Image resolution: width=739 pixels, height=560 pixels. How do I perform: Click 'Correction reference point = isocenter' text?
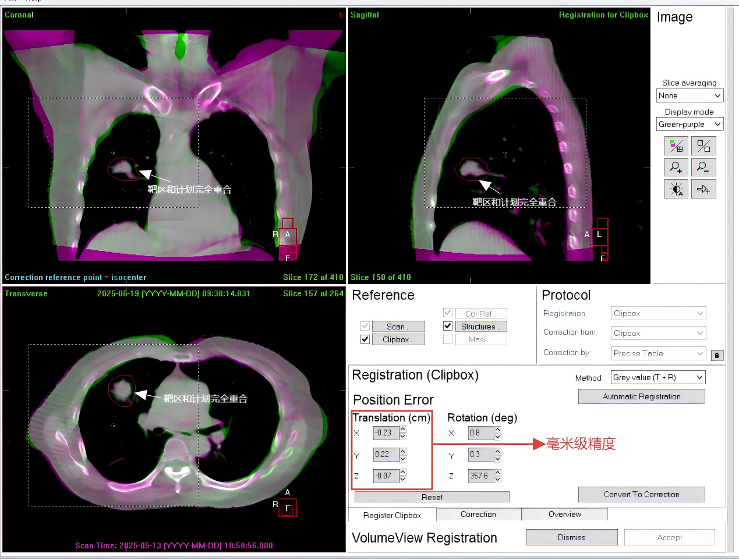point(76,277)
